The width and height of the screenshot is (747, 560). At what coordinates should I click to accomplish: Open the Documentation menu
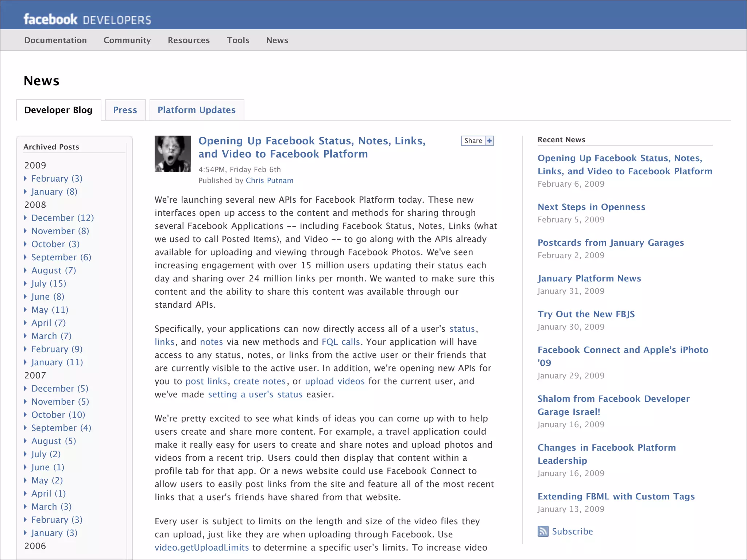tap(55, 40)
